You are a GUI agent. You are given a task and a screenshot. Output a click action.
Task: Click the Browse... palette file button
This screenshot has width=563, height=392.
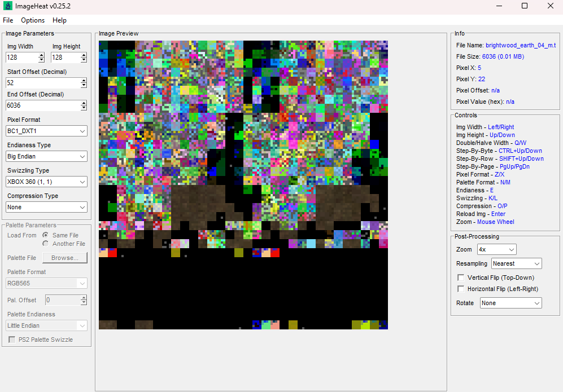pyautogui.click(x=65, y=258)
